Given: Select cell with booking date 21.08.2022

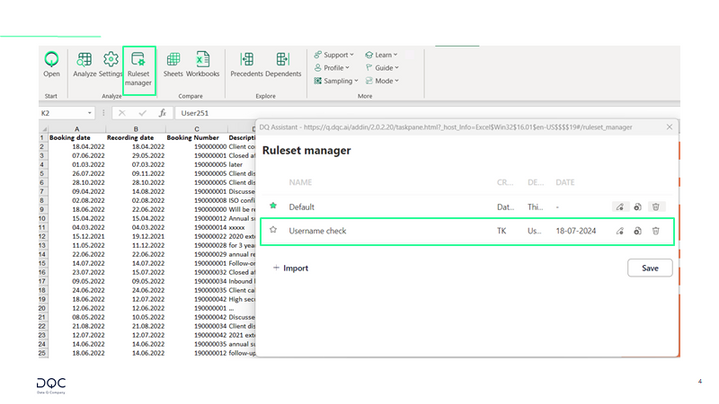Looking at the screenshot, I should [77, 326].
